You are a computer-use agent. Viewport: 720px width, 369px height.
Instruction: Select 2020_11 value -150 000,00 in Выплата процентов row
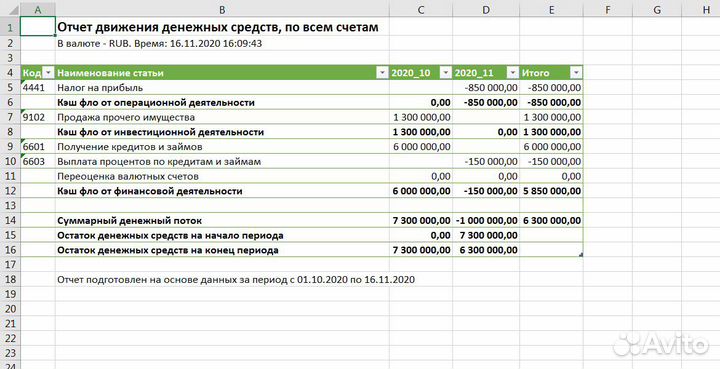click(486, 162)
